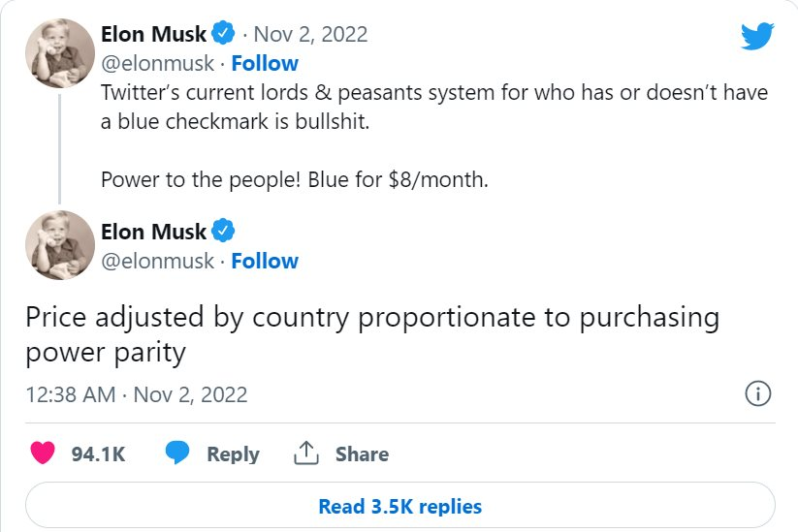Click the blue reply bubble icon
The width and height of the screenshot is (798, 532).
[x=176, y=454]
